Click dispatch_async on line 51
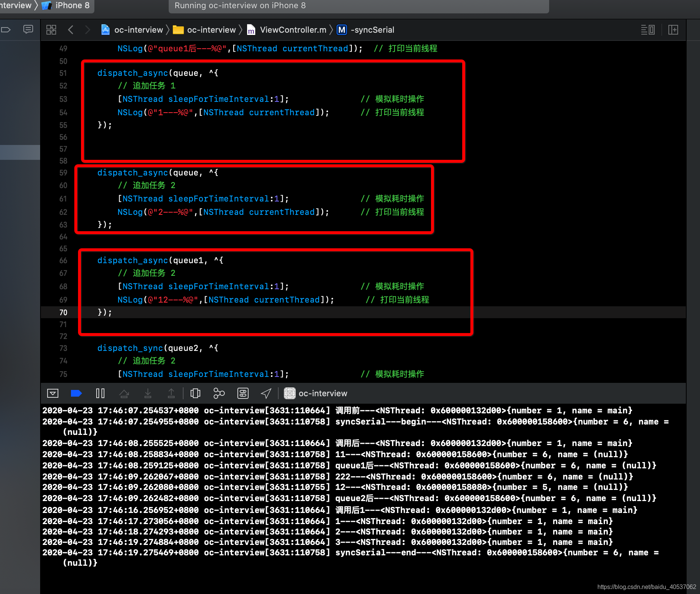Viewport: 700px width, 594px height. [133, 73]
